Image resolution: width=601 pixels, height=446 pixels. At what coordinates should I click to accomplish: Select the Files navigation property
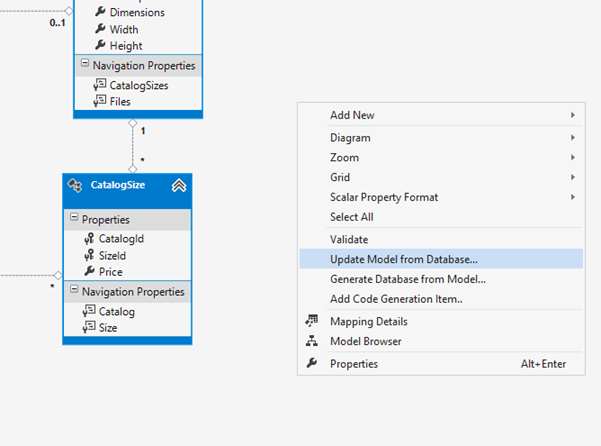coord(120,101)
